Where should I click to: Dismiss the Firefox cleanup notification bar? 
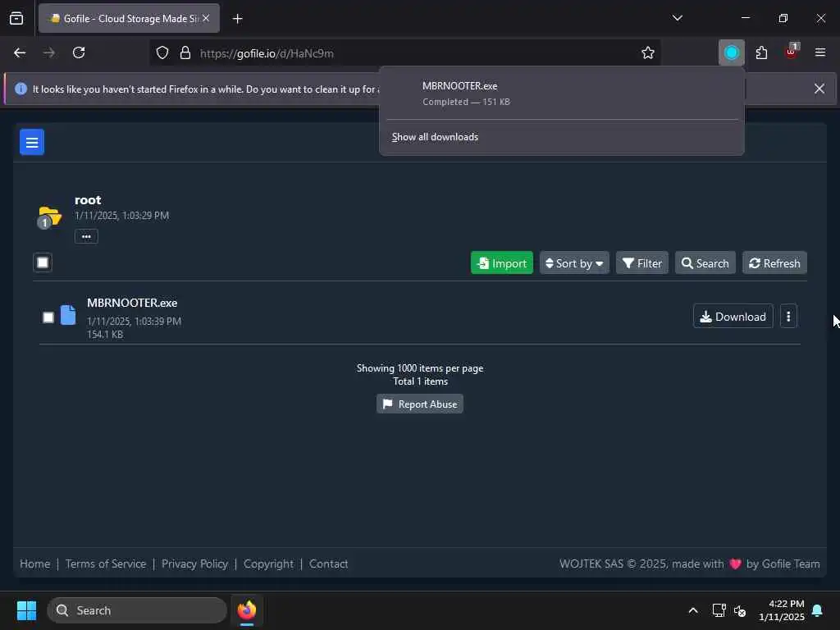[819, 89]
